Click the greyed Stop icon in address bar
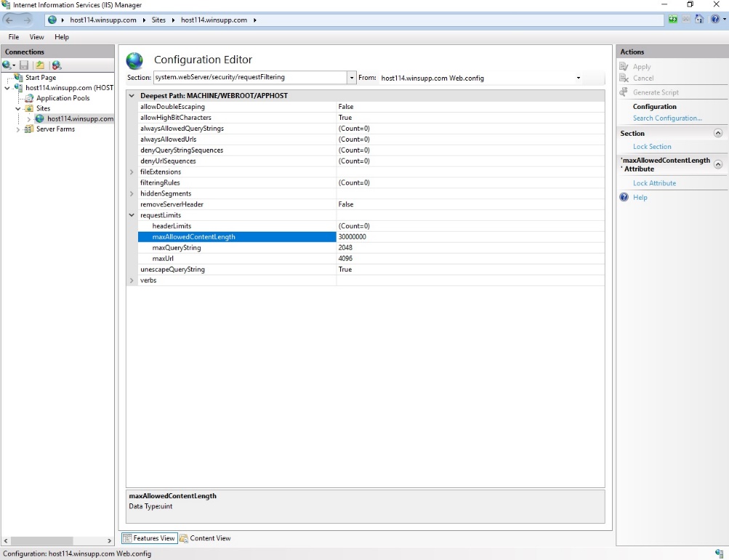 click(686, 19)
